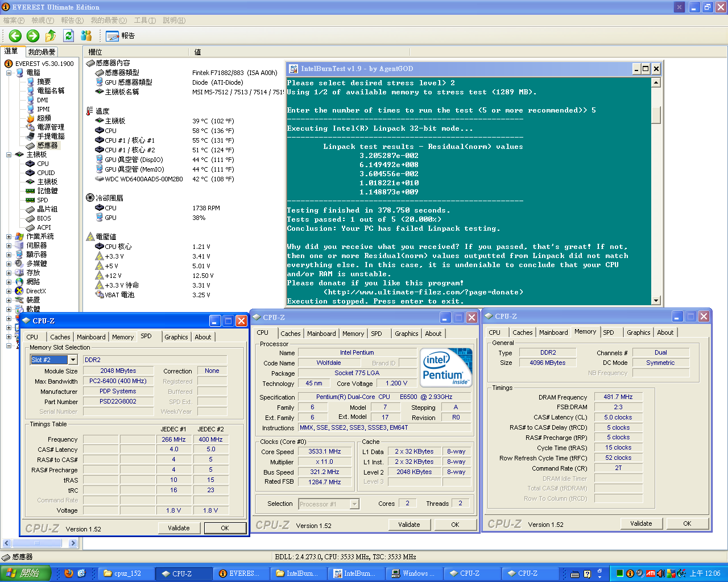Click the Firefox icon in quick launch

pyautogui.click(x=69, y=573)
